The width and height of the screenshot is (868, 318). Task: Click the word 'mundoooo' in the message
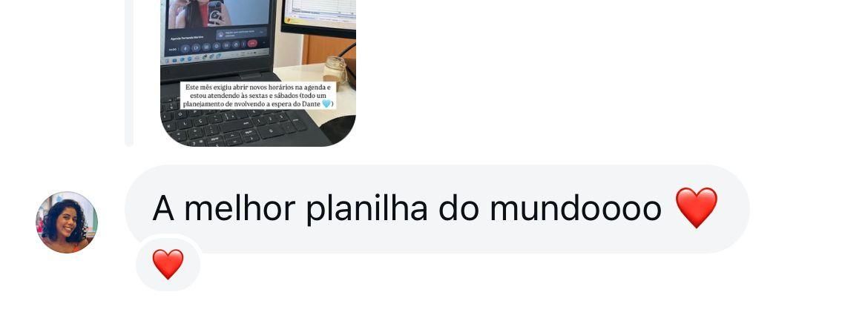coord(576,209)
